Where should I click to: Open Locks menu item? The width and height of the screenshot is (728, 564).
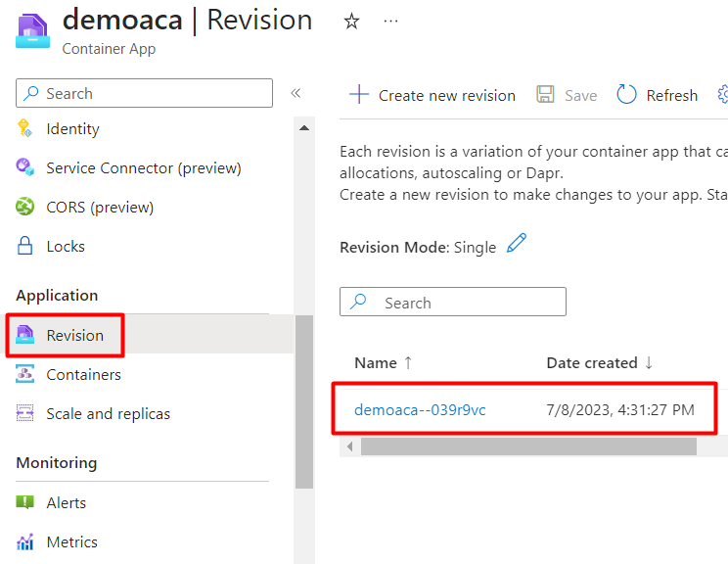[x=66, y=246]
